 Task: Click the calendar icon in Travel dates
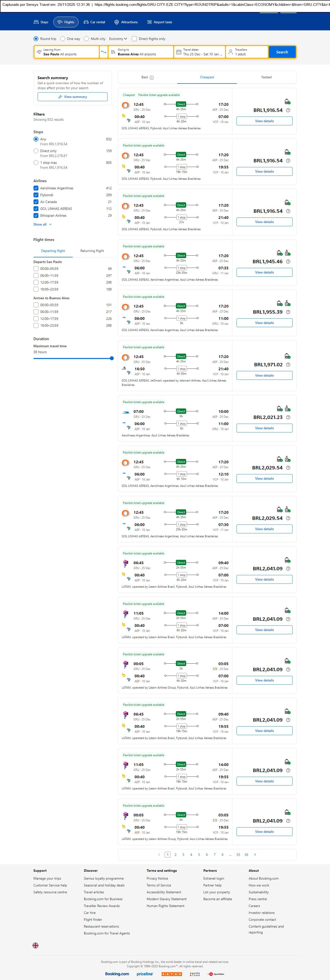(179, 52)
